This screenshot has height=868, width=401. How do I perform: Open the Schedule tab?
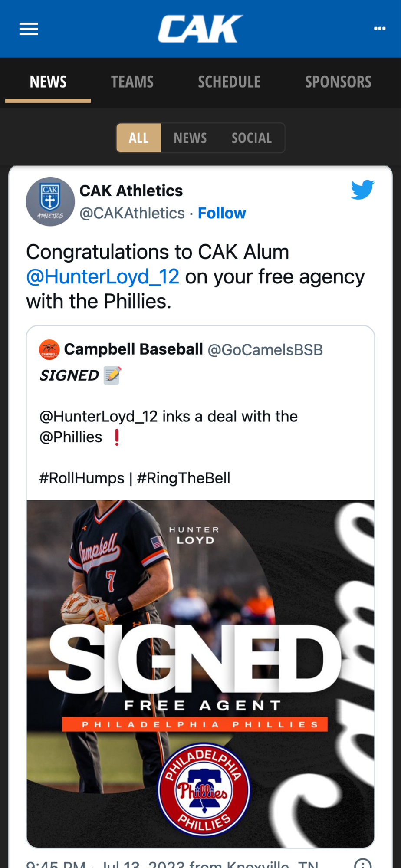tap(229, 82)
